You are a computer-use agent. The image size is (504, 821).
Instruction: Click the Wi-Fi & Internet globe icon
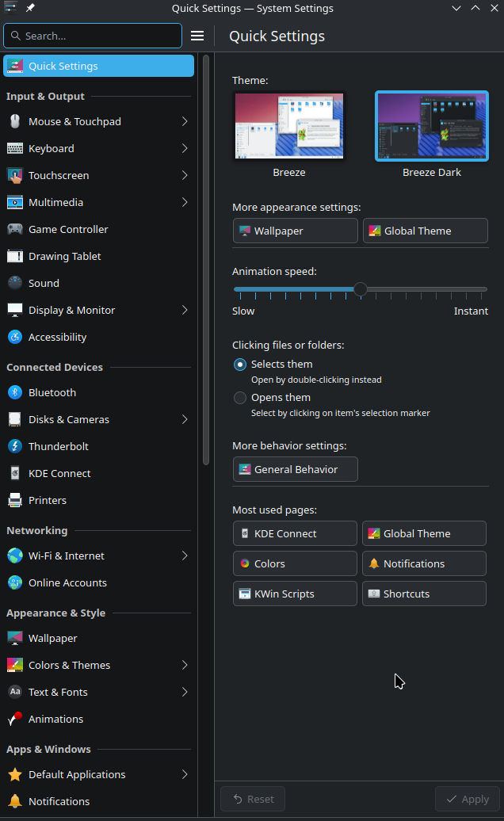14,556
